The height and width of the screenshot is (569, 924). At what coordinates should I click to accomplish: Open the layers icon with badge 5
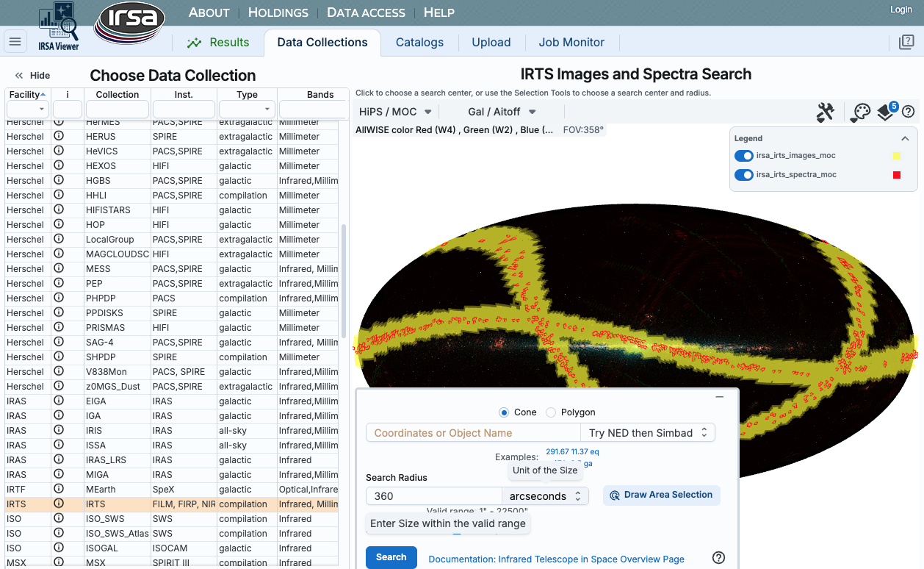[887, 112]
